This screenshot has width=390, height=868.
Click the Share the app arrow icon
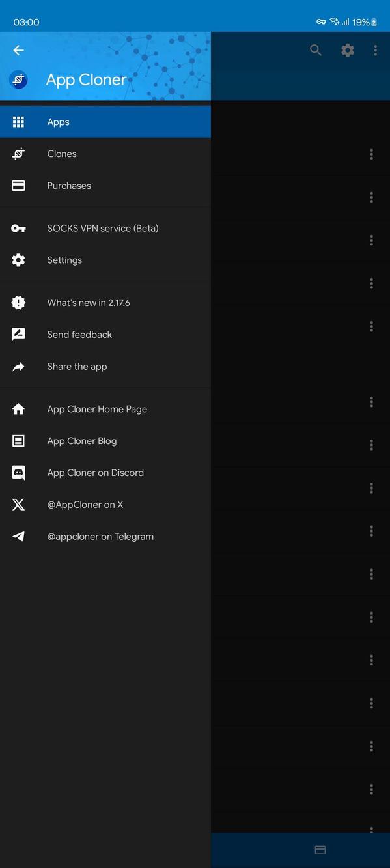[x=18, y=366]
